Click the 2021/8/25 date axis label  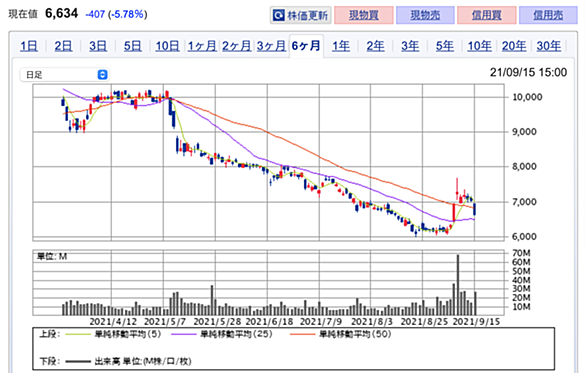tap(424, 321)
